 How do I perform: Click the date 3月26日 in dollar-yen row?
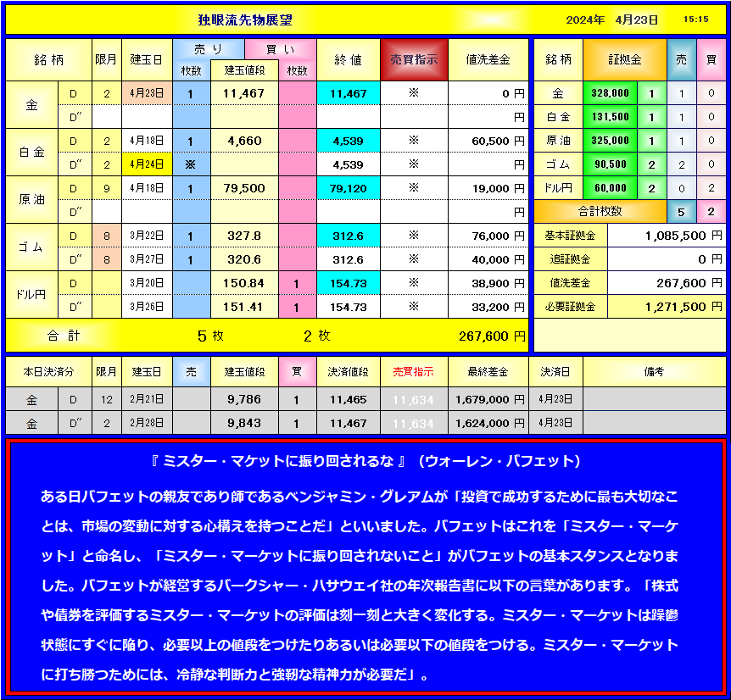coord(147,307)
